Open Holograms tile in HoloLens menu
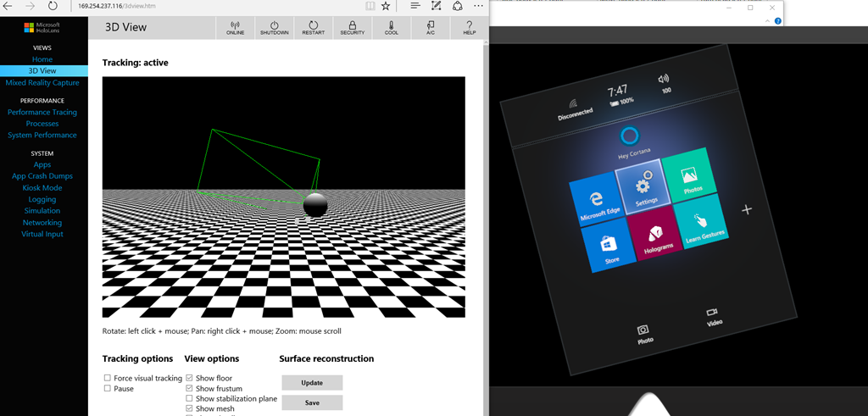The height and width of the screenshot is (416, 868). coord(655,233)
